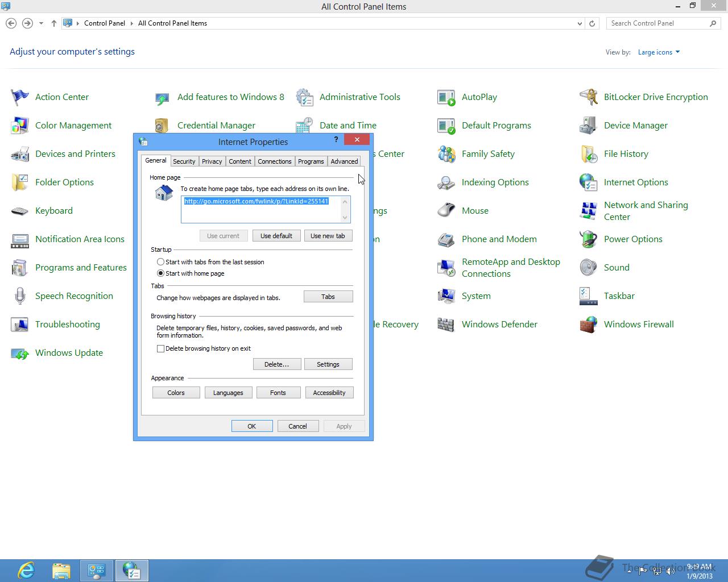The width and height of the screenshot is (728, 582).
Task: Open the Power Options icon
Action: click(589, 239)
